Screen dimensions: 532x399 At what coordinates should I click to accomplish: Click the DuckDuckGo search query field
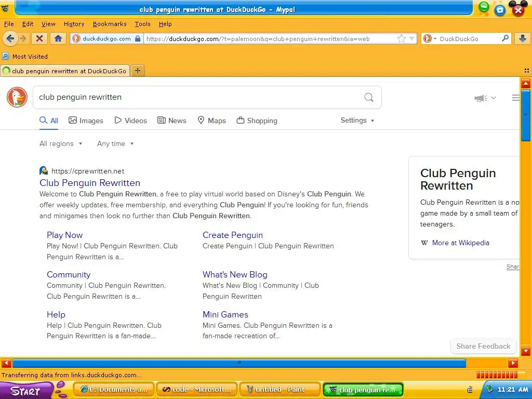(198, 97)
